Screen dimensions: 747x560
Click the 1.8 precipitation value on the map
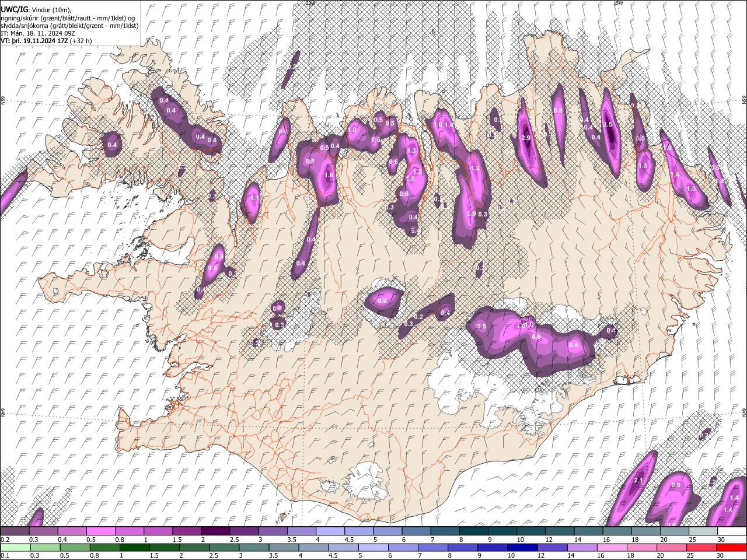coord(328,175)
